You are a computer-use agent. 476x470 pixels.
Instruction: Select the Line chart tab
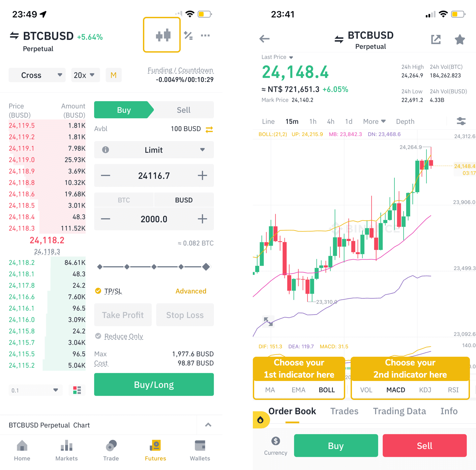pyautogui.click(x=268, y=121)
